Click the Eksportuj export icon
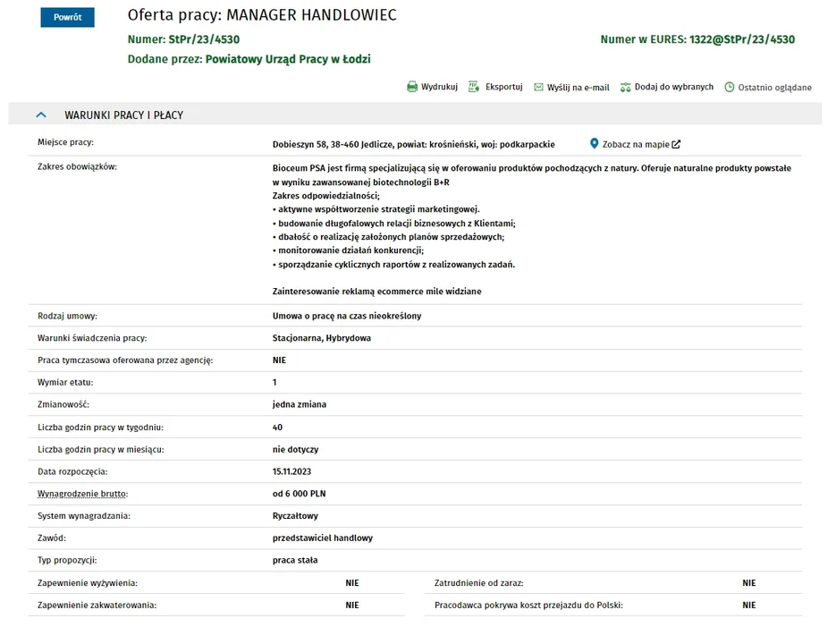Image resolution: width=836 pixels, height=644 pixels. pos(474,87)
